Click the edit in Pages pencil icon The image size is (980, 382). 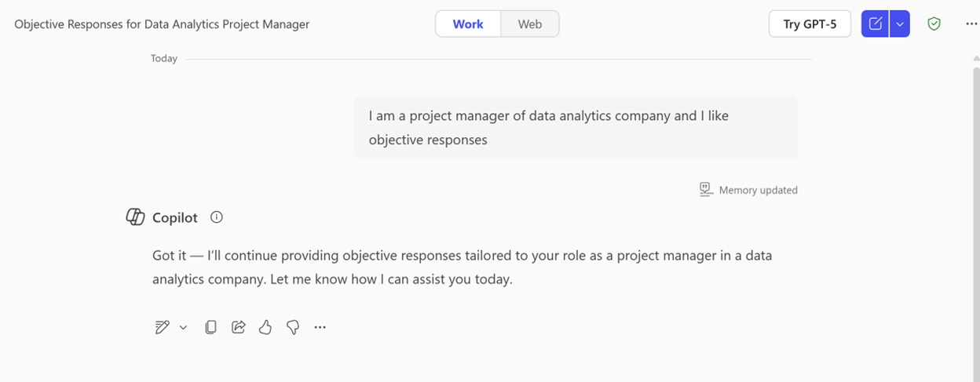click(x=163, y=327)
